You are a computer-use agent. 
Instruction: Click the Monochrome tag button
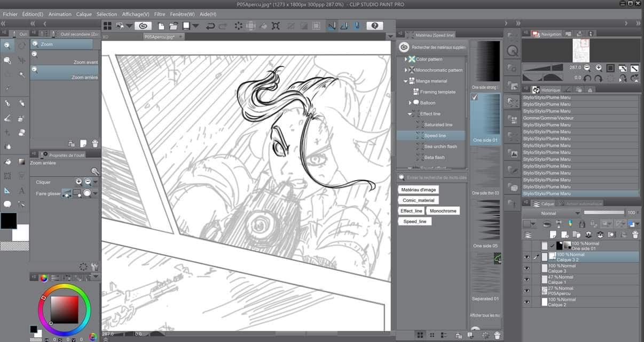(443, 211)
